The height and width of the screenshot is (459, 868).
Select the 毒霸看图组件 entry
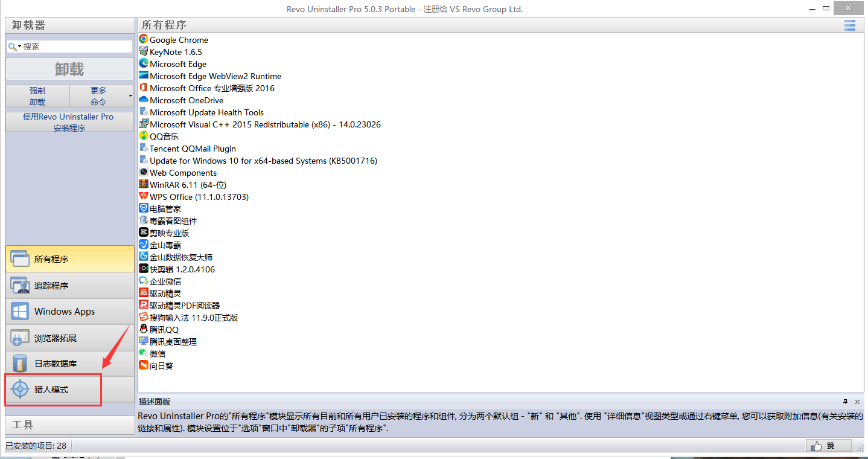coord(173,220)
